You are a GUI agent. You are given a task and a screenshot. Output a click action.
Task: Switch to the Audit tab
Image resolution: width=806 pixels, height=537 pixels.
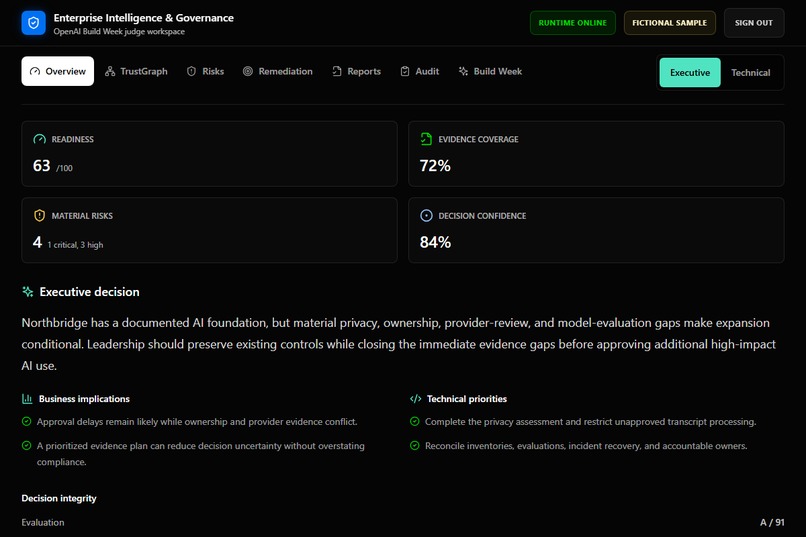click(419, 71)
